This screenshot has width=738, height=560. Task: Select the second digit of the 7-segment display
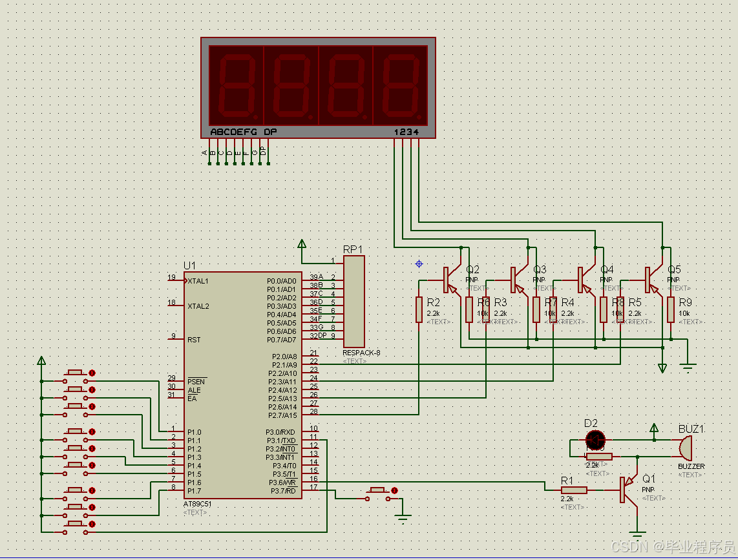(291, 85)
